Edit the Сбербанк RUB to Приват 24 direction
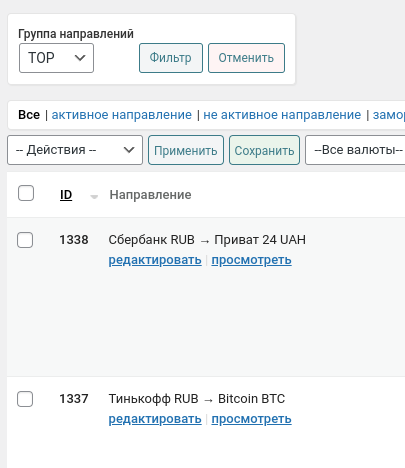The height and width of the screenshot is (468, 405). click(x=155, y=260)
